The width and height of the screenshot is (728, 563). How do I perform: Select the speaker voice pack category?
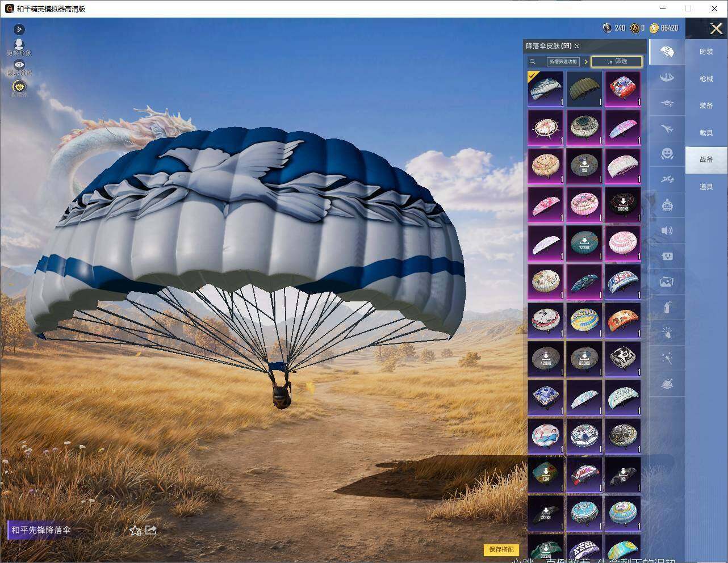[667, 230]
